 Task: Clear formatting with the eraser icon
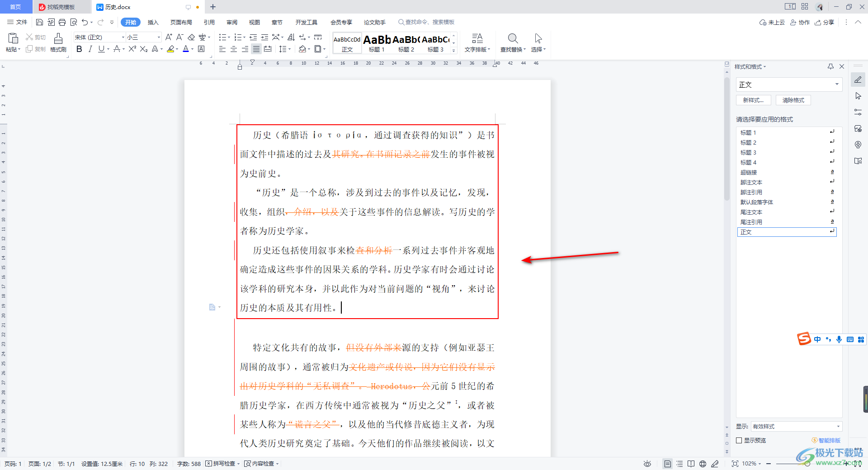click(x=191, y=37)
